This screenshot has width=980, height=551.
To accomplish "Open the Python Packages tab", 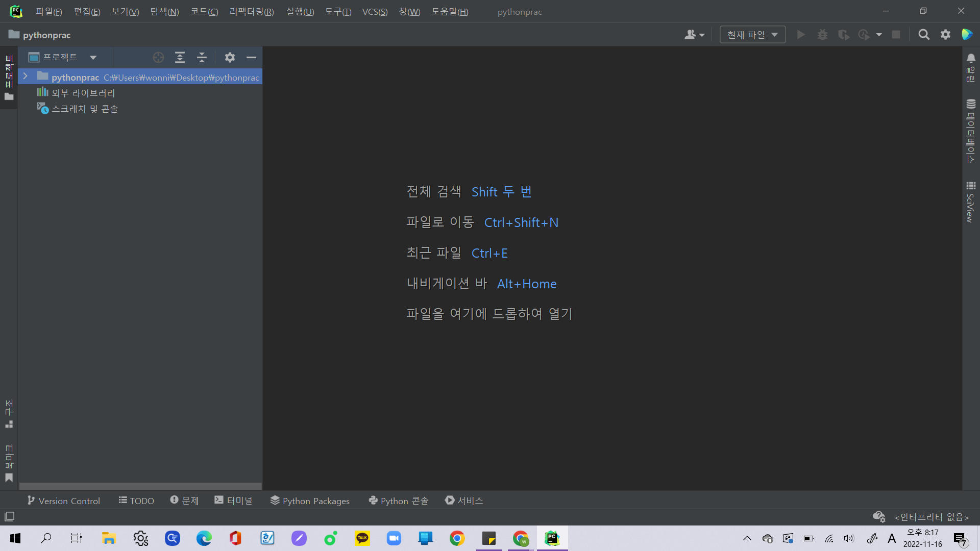I will [310, 500].
